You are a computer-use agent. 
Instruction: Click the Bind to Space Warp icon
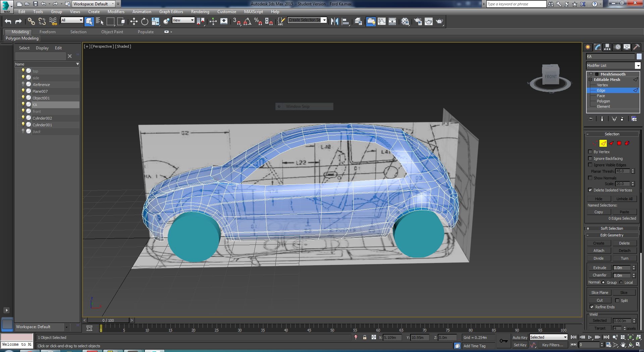53,21
